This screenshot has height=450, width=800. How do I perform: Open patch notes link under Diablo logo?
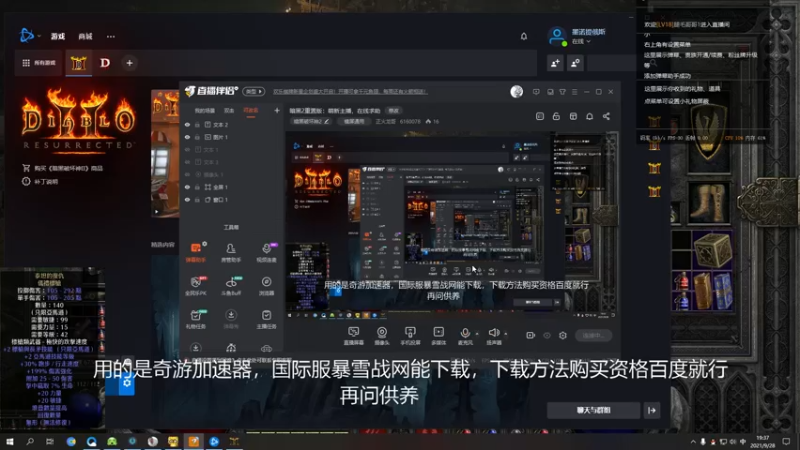[x=40, y=182]
